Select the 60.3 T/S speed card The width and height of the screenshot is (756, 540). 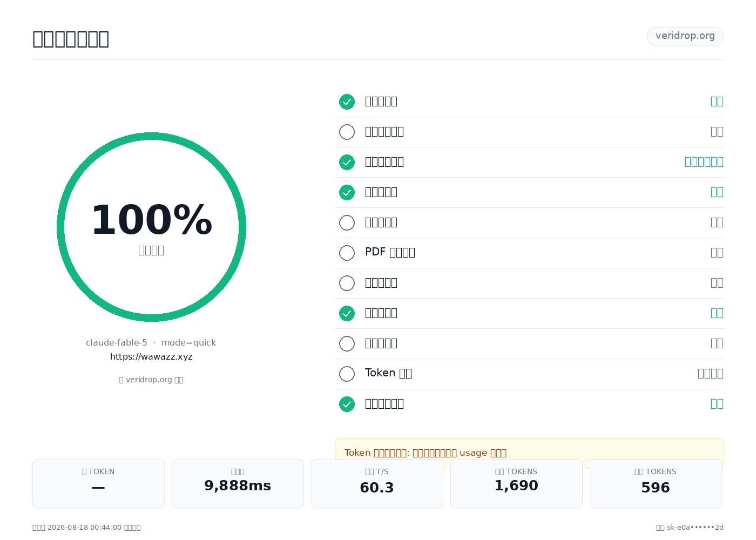tap(377, 483)
